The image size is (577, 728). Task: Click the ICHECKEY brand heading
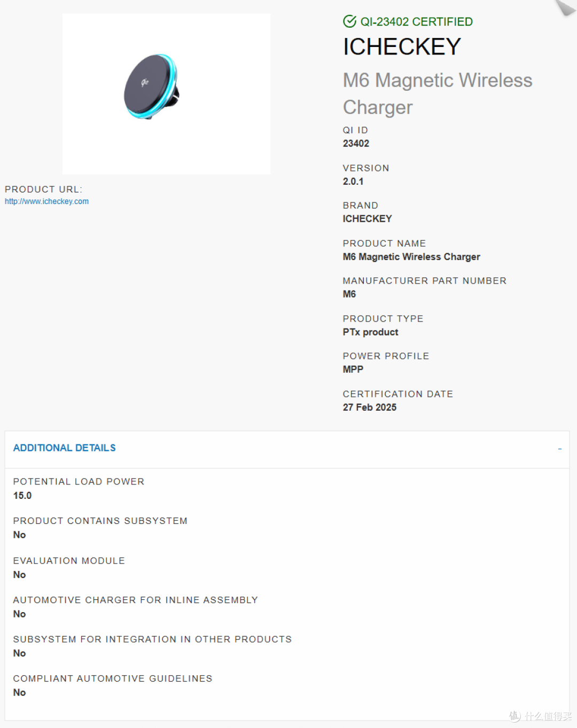coord(402,46)
